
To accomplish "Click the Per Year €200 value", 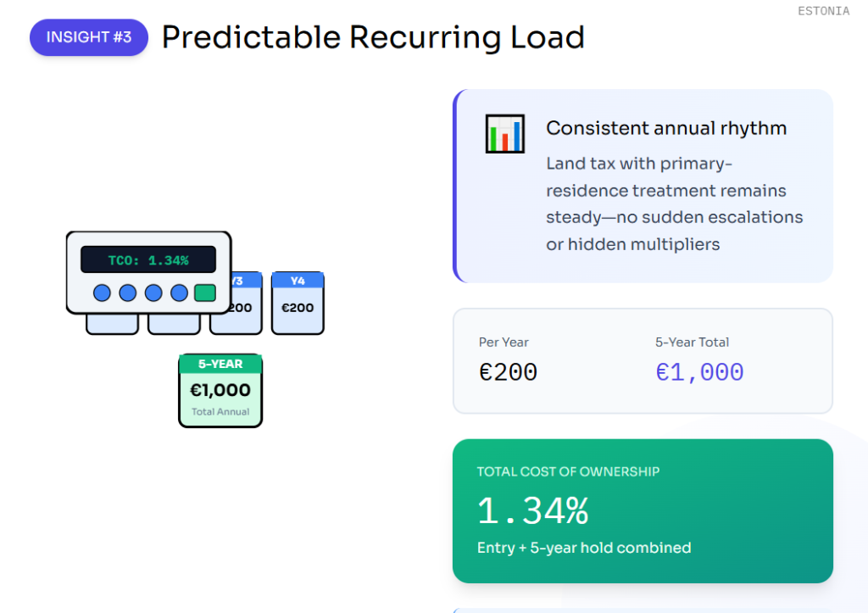I will coord(508,372).
